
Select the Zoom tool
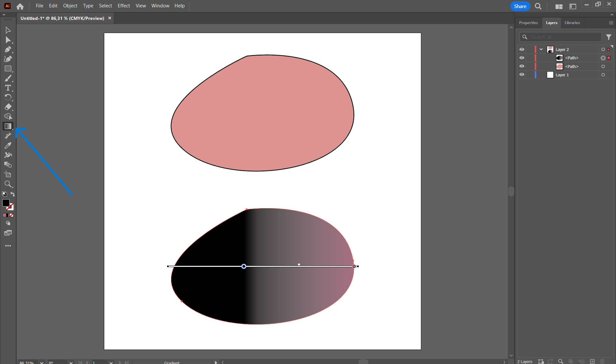pyautogui.click(x=8, y=184)
